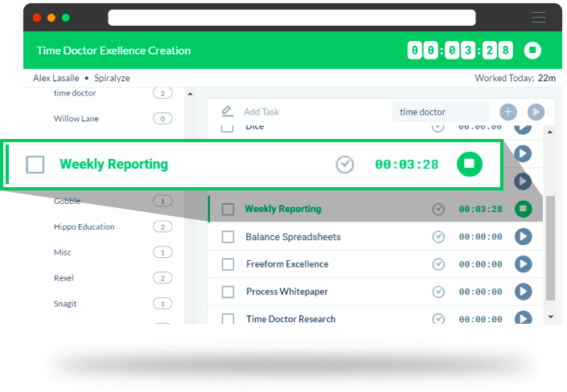The width and height of the screenshot is (567, 392).
Task: Click the play button next to plus icon
Action: 536,112
